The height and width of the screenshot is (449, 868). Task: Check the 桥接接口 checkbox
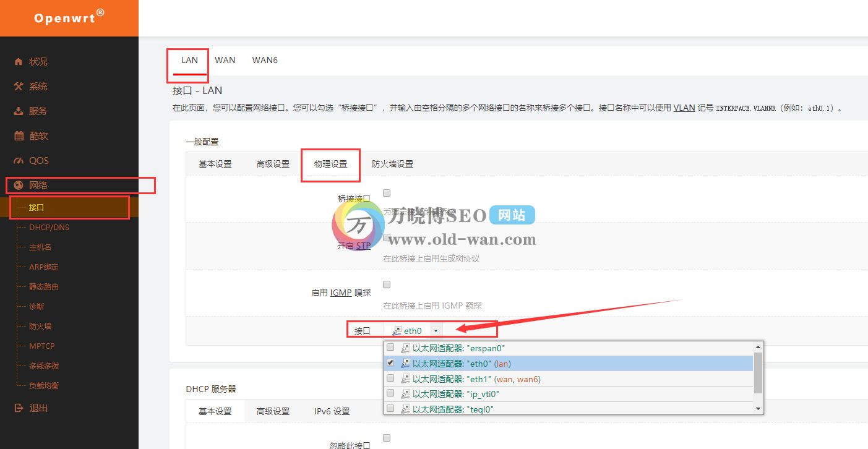point(387,193)
